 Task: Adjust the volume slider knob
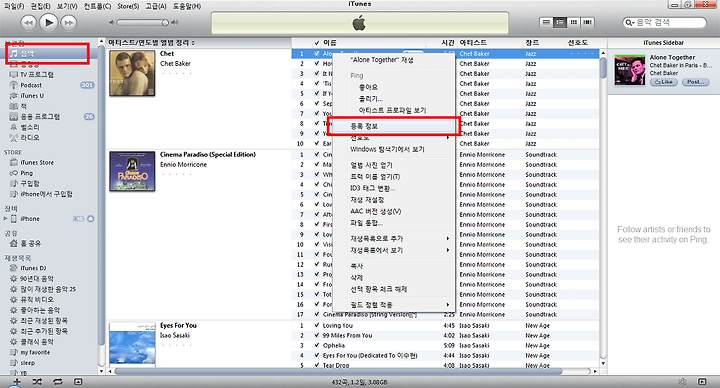[x=165, y=22]
